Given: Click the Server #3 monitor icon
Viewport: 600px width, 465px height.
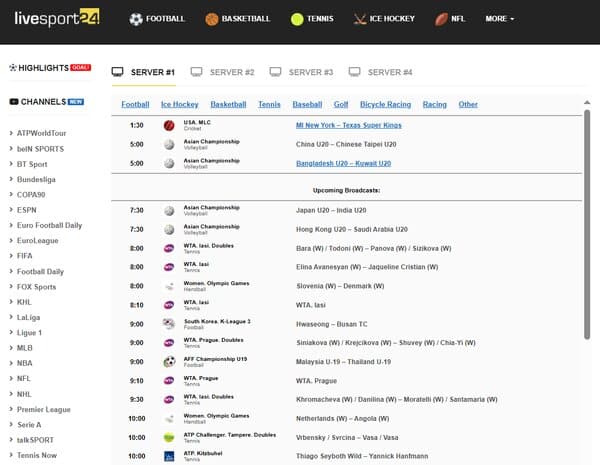Looking at the screenshot, I should pyautogui.click(x=275, y=72).
